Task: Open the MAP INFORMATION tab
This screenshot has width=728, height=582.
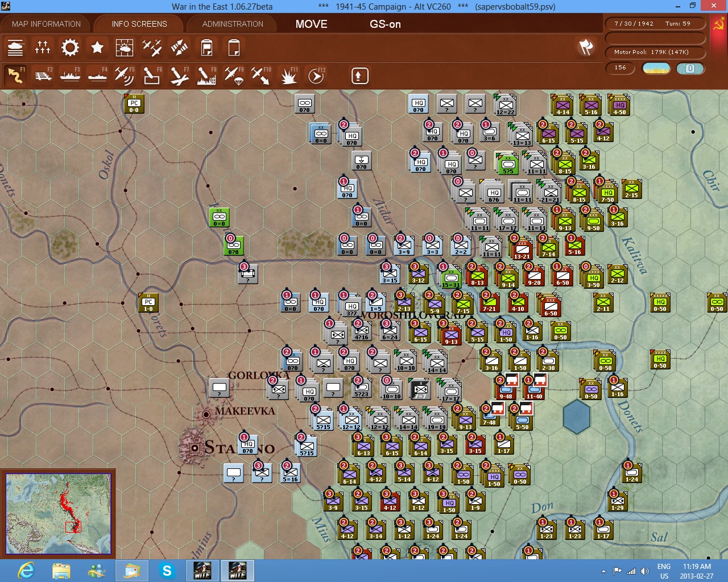Action: [46, 24]
